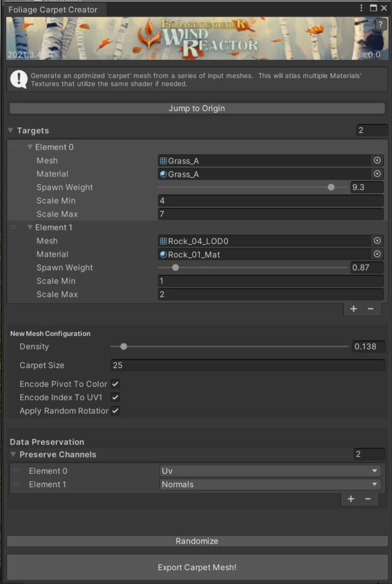Toggle Encode Pivot To Color checkbox
The image size is (392, 584).
click(115, 384)
